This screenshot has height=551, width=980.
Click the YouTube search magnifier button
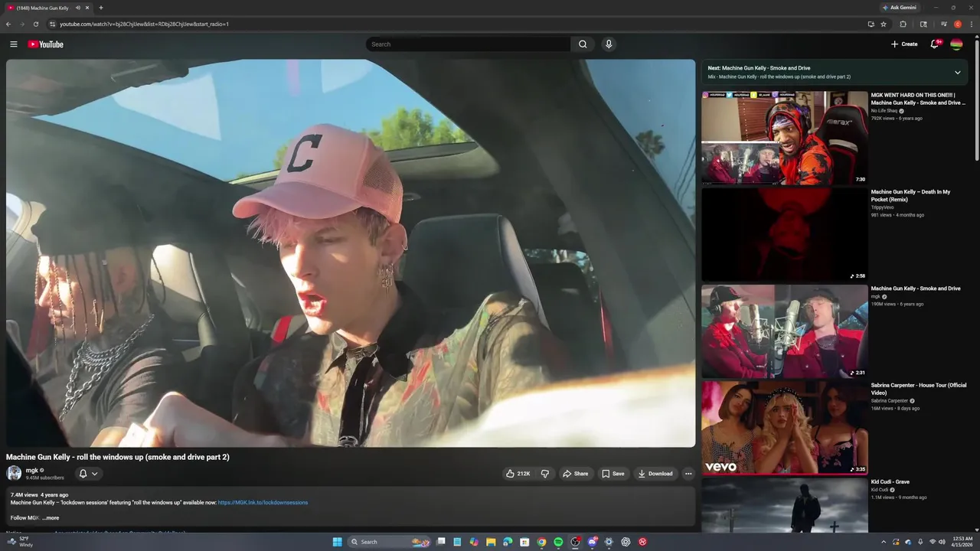583,44
